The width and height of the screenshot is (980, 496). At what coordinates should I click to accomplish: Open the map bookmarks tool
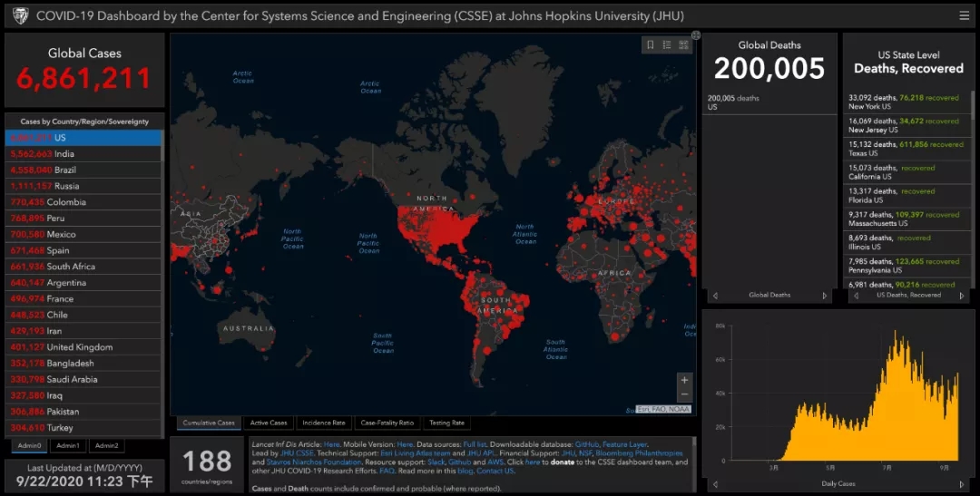point(650,44)
